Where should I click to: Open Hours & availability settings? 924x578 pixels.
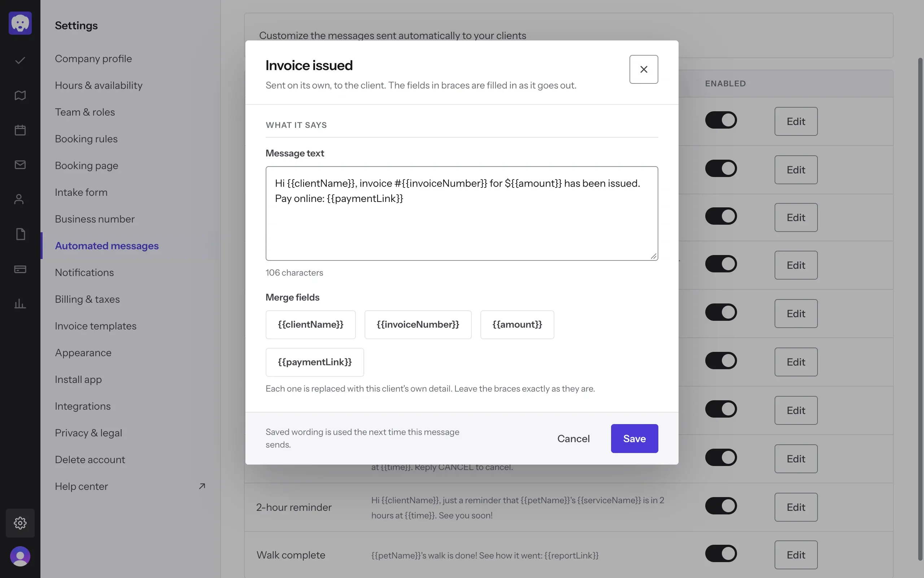[99, 85]
